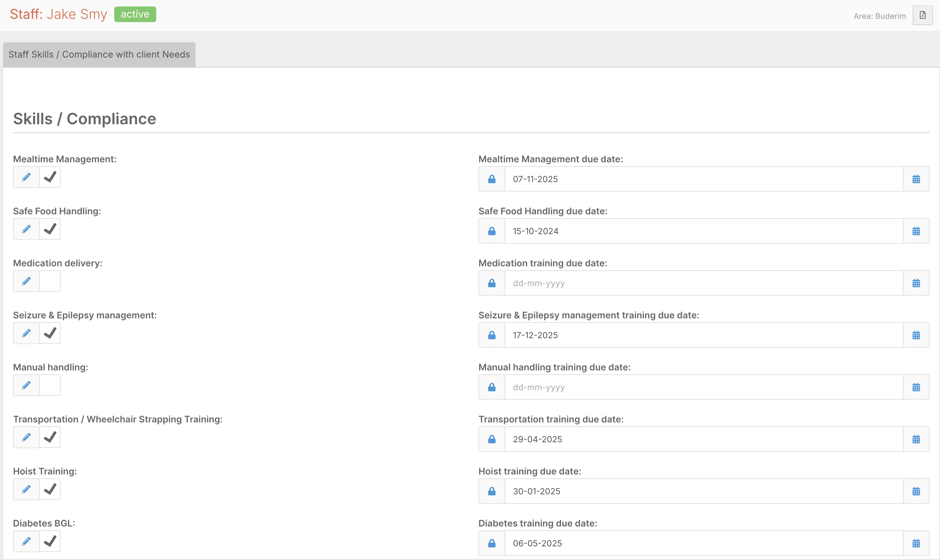Toggle the Hoist Training checkbox
The width and height of the screenshot is (940, 560).
coord(50,489)
